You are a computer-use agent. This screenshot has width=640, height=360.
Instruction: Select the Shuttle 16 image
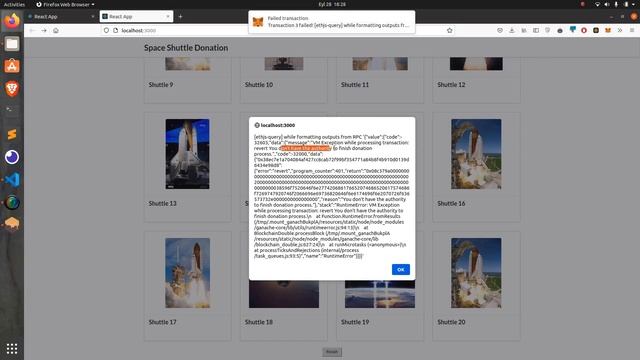[476, 154]
